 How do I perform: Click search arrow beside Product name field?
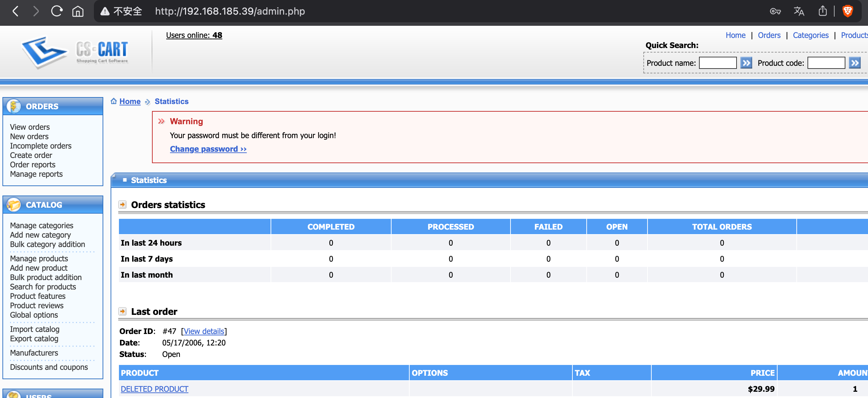click(x=746, y=63)
